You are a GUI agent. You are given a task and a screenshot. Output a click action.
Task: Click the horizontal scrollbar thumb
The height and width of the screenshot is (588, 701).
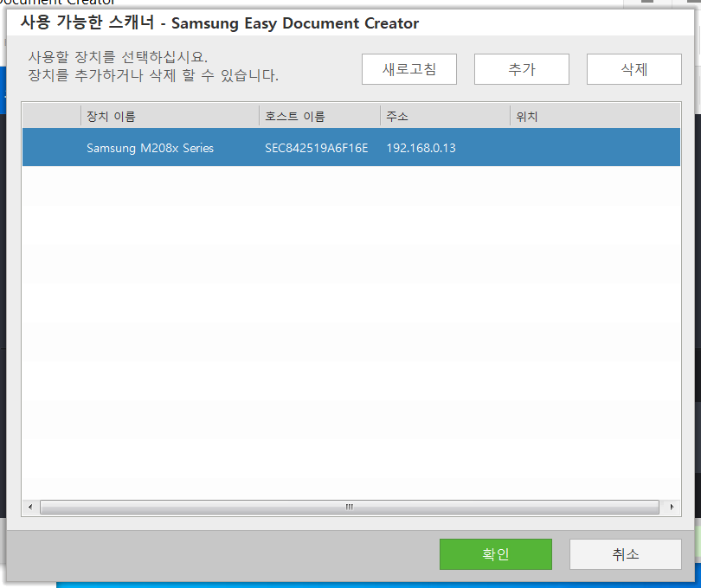(x=349, y=507)
